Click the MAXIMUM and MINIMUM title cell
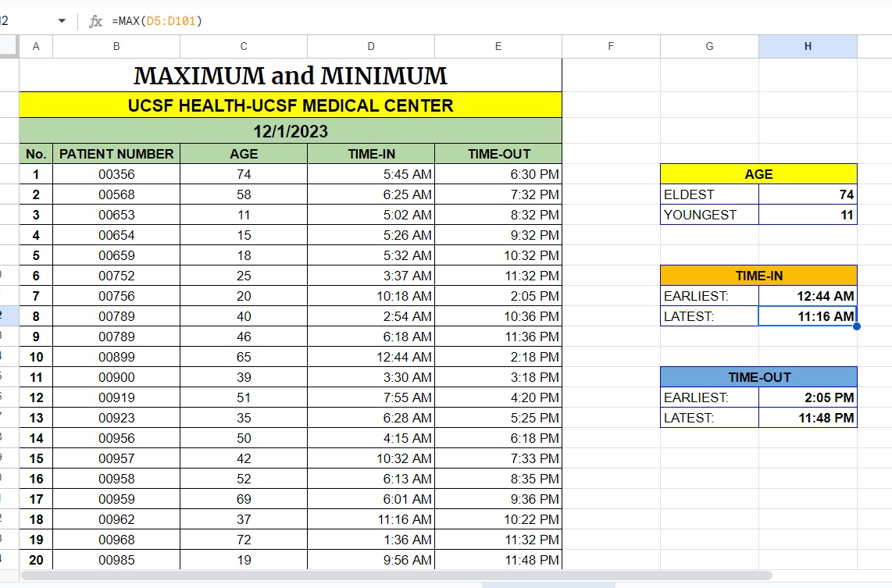 (x=291, y=75)
